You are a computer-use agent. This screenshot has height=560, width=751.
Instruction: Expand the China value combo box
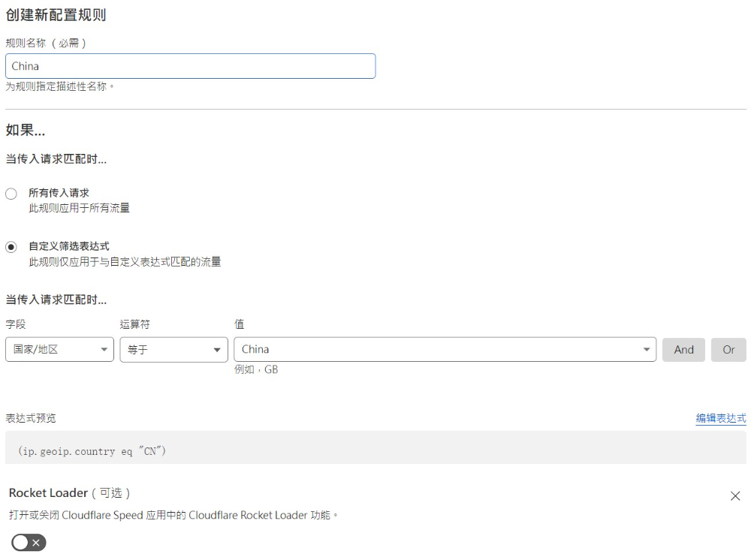436,350
